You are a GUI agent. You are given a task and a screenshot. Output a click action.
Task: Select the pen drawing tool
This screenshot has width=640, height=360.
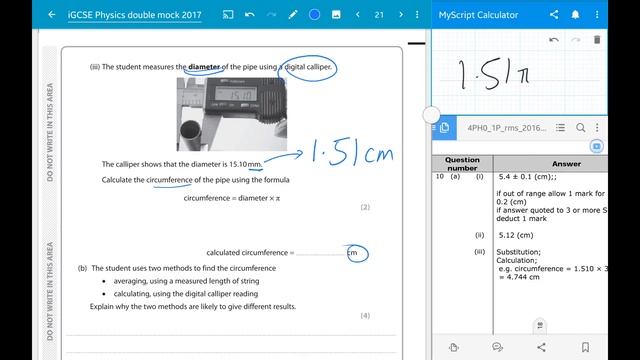pyautogui.click(x=293, y=15)
